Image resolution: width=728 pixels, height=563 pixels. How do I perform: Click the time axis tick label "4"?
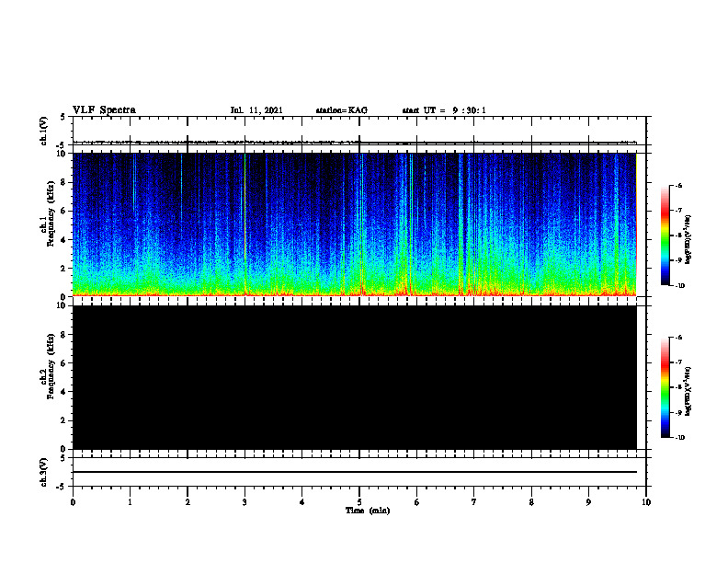(302, 502)
